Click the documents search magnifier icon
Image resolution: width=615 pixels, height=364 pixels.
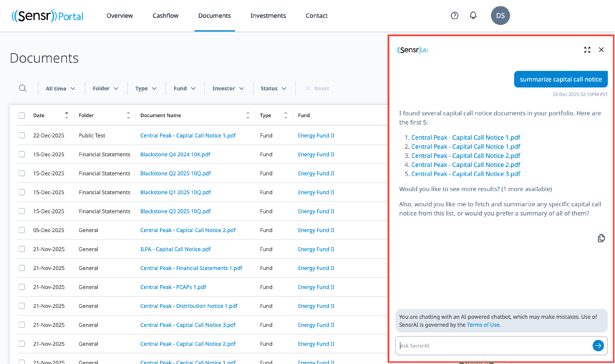(x=23, y=88)
